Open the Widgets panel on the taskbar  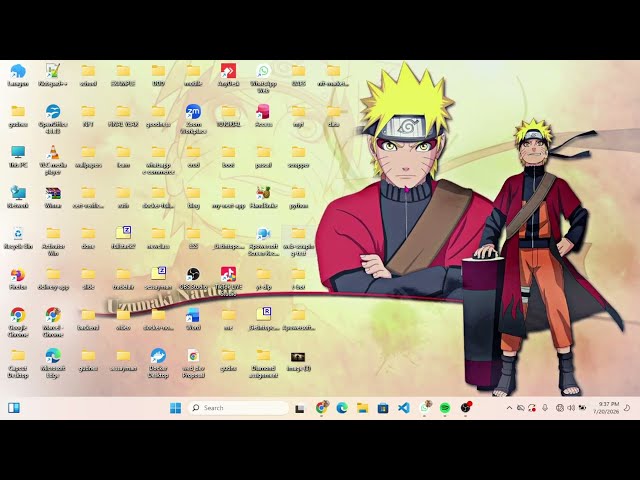[14, 408]
